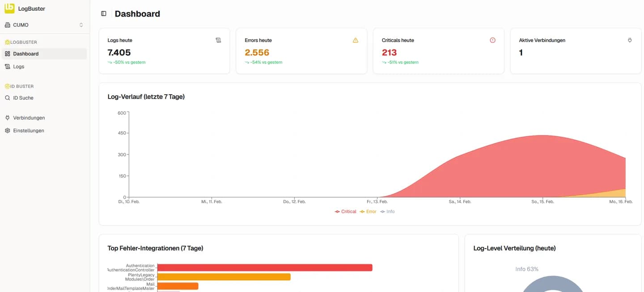644x292 pixels.
Task: Open ID Suche page
Action: click(44, 98)
